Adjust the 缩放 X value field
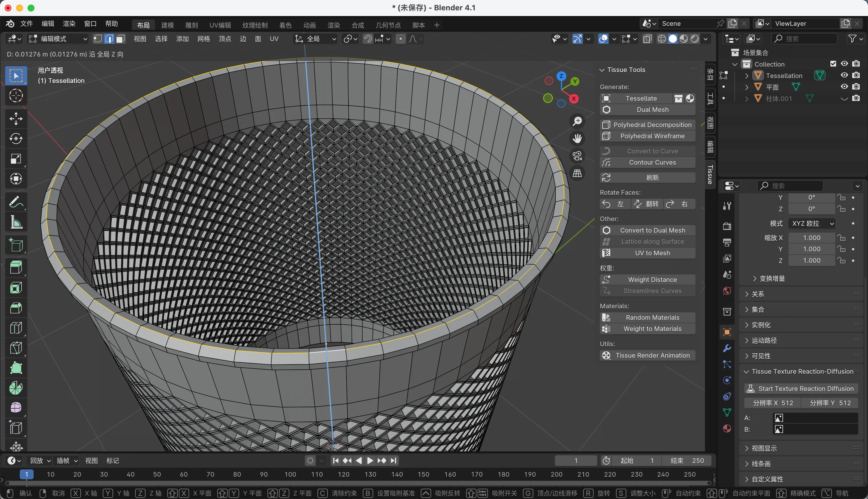This screenshot has height=499, width=868. tap(811, 237)
